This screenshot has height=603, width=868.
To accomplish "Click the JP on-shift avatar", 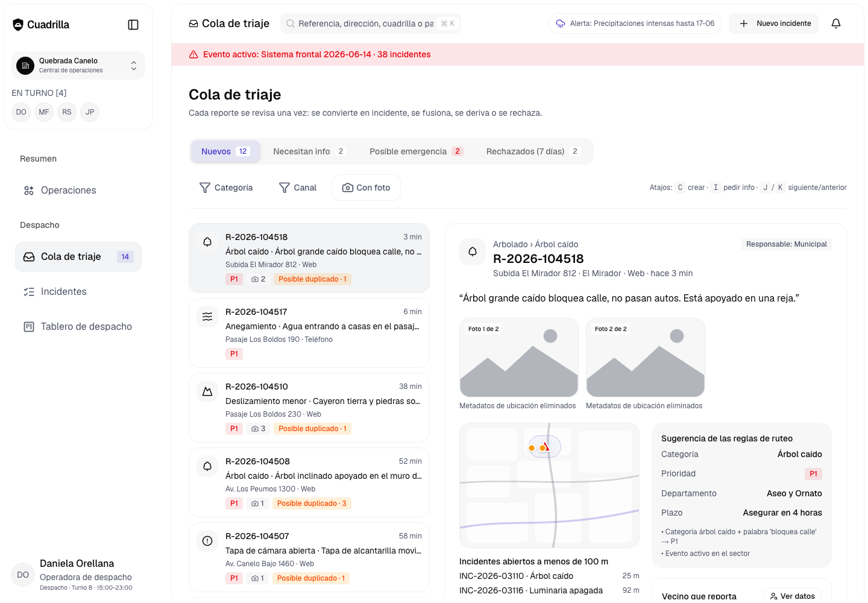I will point(90,112).
